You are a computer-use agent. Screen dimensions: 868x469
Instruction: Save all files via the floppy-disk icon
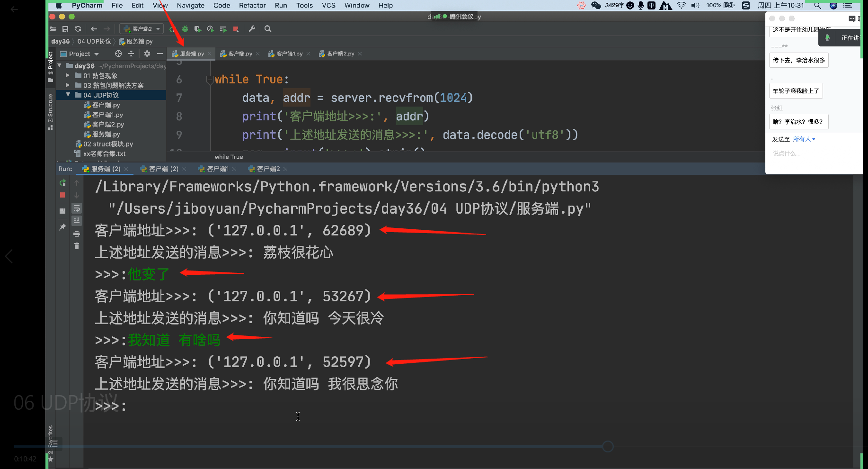coord(65,29)
